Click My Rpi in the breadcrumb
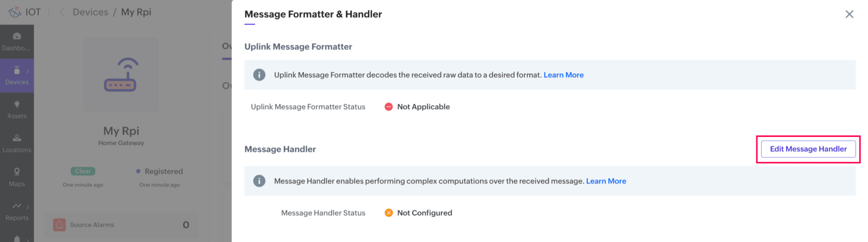 coord(136,12)
